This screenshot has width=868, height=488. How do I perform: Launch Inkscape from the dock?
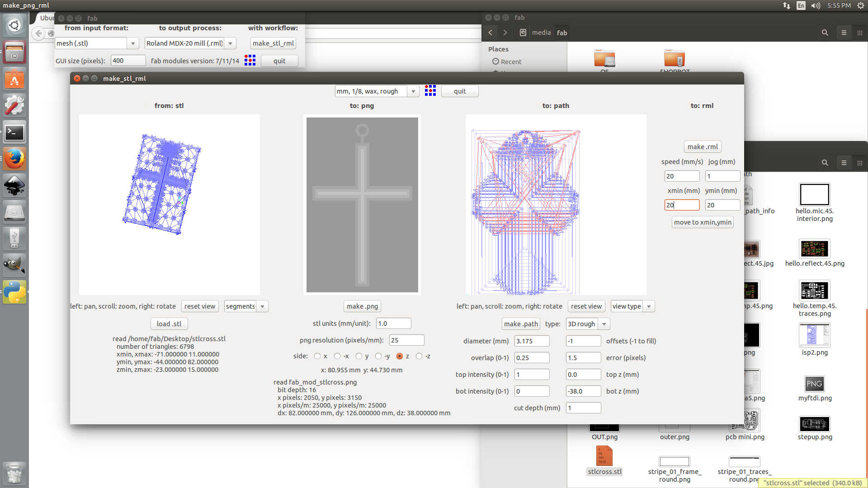click(x=14, y=185)
